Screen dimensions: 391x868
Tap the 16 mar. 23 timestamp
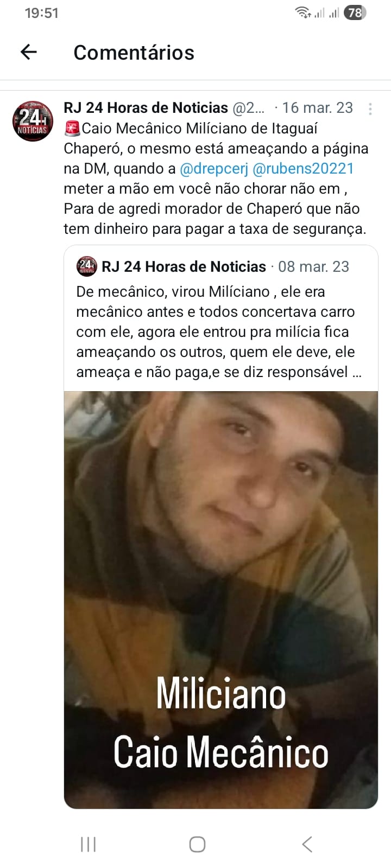click(x=317, y=108)
